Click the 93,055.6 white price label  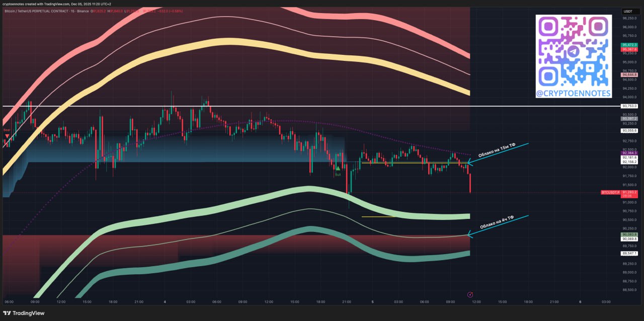(x=630, y=130)
